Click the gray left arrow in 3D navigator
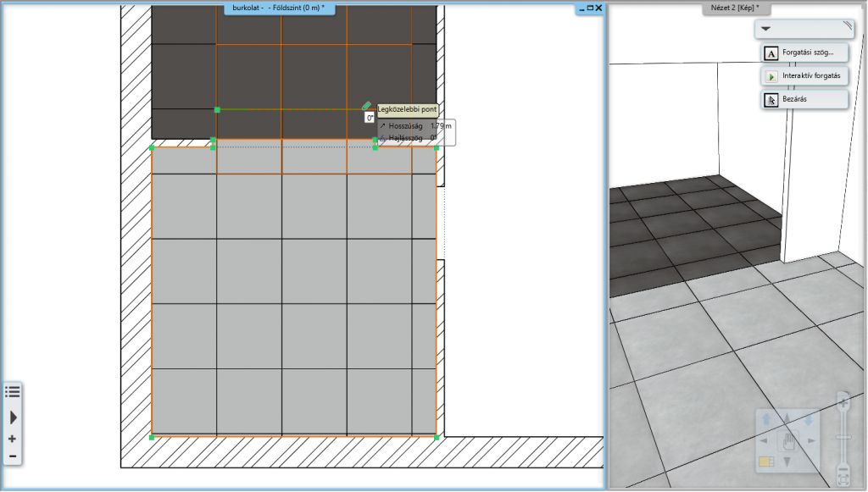The height and width of the screenshot is (492, 868). [x=764, y=440]
